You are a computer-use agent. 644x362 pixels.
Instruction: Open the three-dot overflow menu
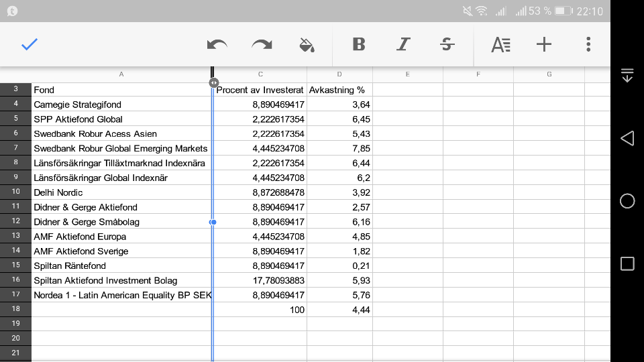coord(588,44)
